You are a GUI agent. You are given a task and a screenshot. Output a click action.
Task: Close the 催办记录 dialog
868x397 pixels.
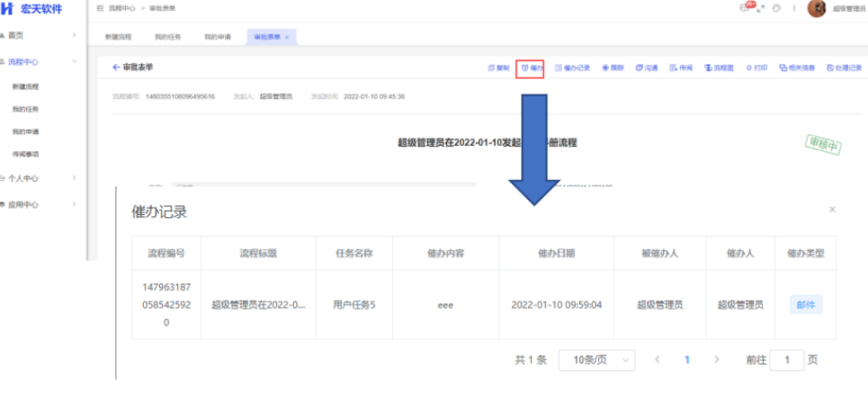click(x=832, y=209)
